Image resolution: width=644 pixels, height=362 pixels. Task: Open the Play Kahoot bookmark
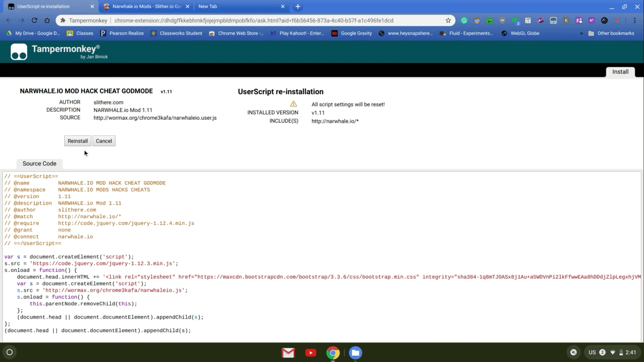pyautogui.click(x=297, y=33)
